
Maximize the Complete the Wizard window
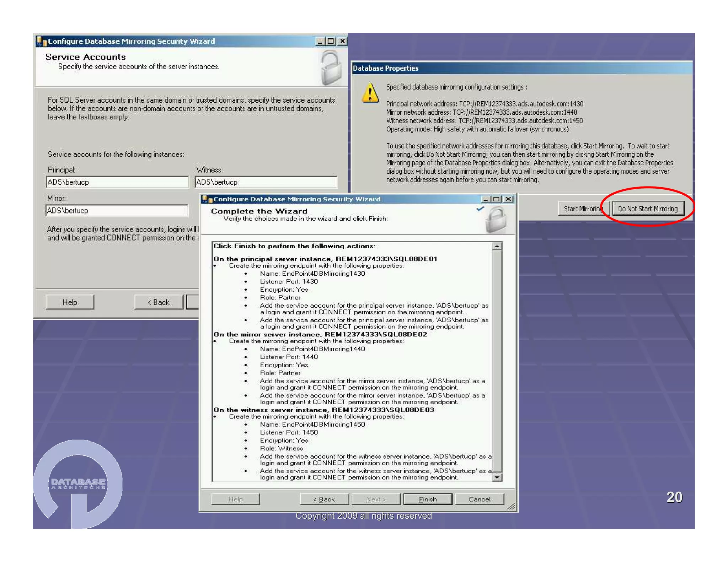point(497,199)
